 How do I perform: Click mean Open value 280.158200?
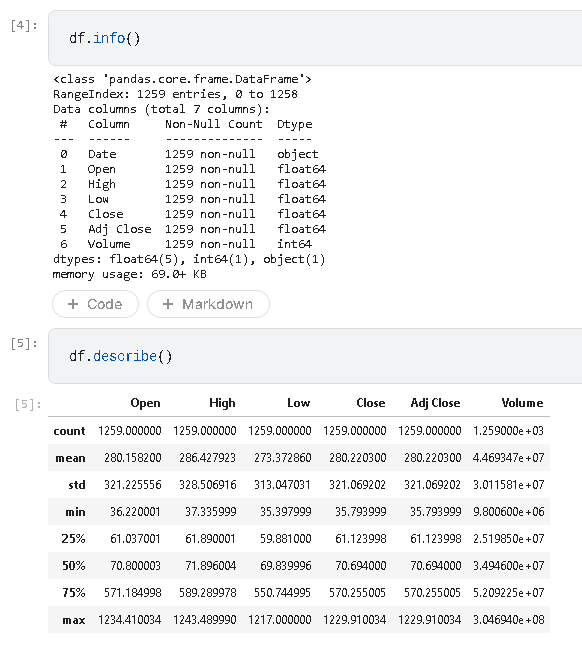133,458
